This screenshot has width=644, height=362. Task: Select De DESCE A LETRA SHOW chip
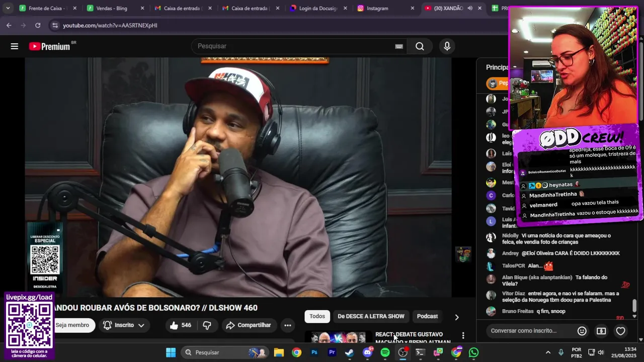371,316
